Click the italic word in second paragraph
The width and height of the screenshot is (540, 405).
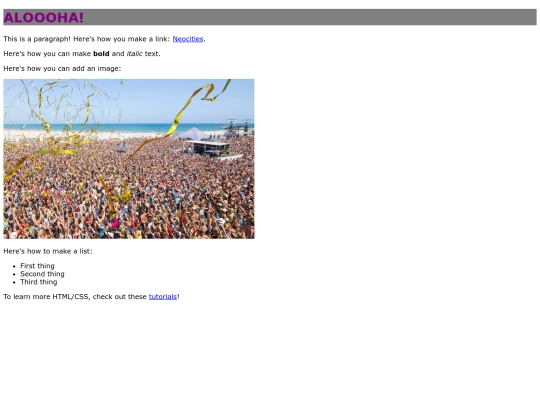(x=135, y=54)
